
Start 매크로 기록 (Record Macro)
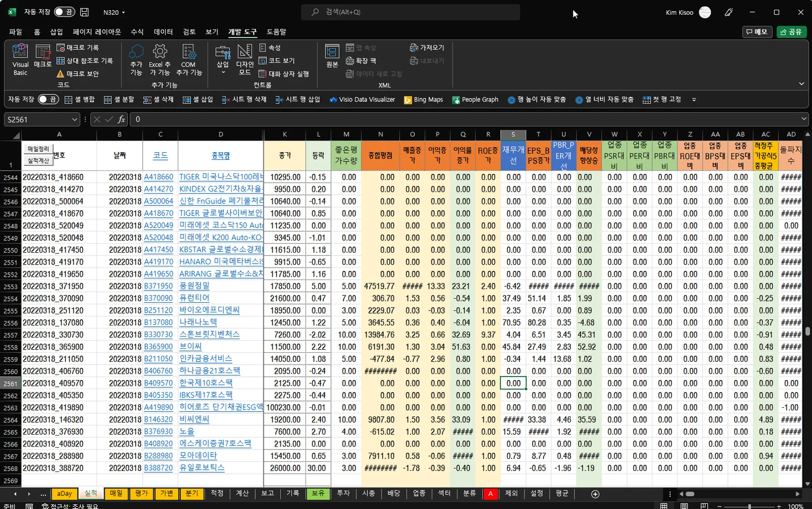78,48
